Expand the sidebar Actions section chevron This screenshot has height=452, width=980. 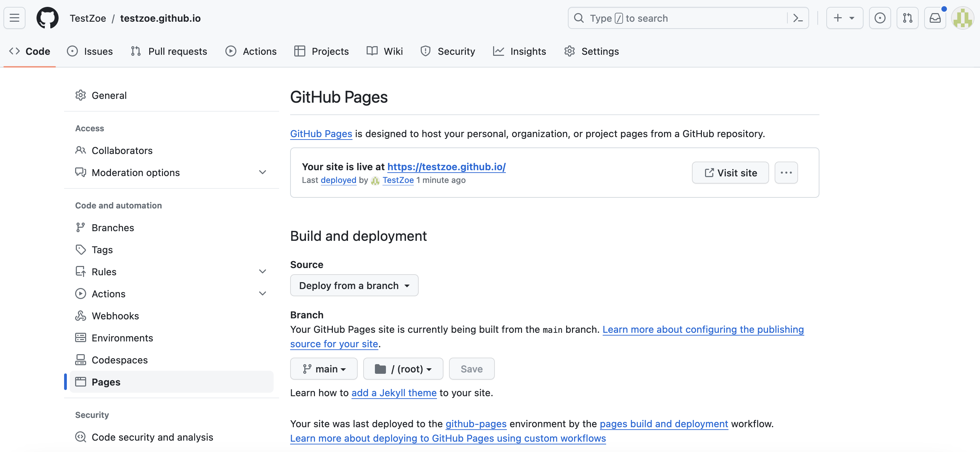click(262, 294)
